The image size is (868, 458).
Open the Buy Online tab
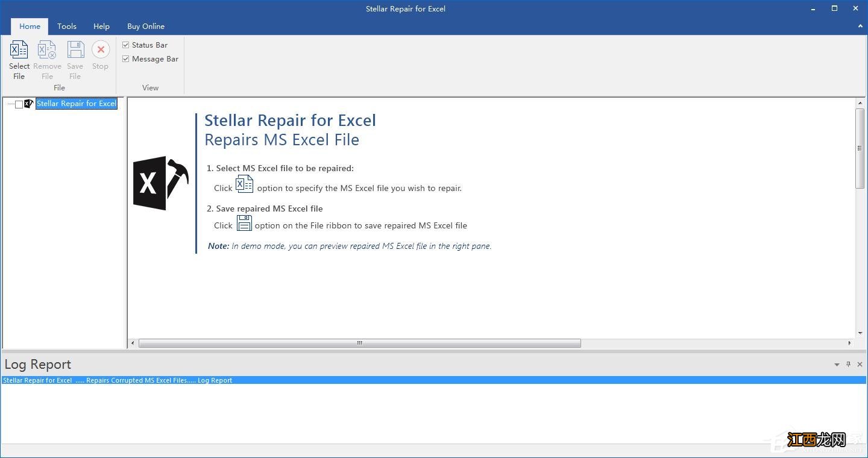146,27
